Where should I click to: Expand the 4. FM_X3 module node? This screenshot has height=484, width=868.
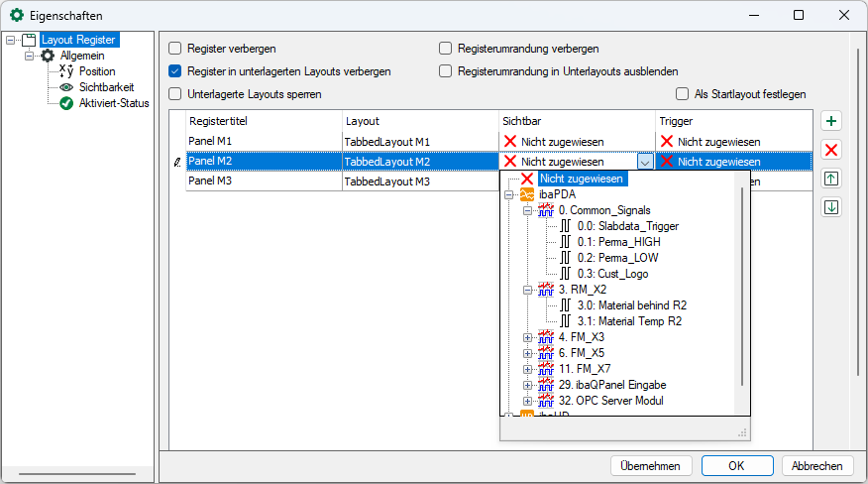527,337
